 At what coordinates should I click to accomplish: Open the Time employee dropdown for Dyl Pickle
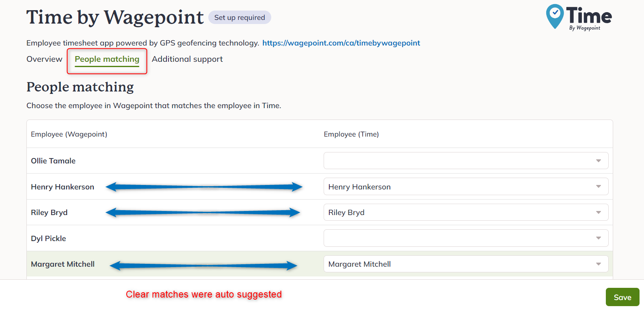[x=466, y=238]
